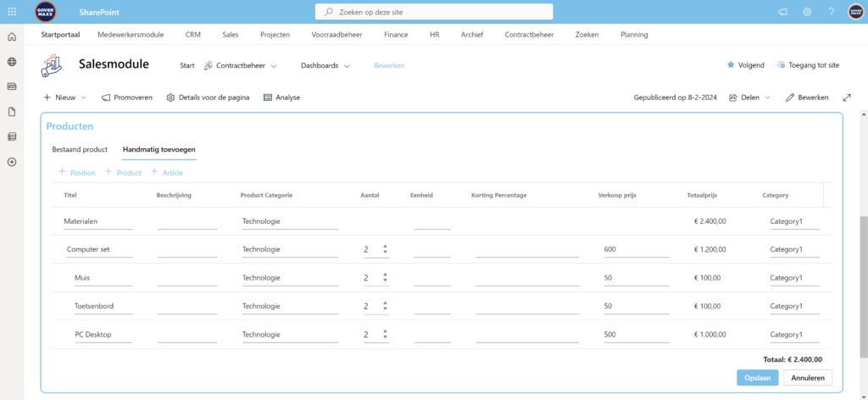The image size is (868, 400).
Task: Click the create plus icon in sidebar
Action: tap(12, 162)
